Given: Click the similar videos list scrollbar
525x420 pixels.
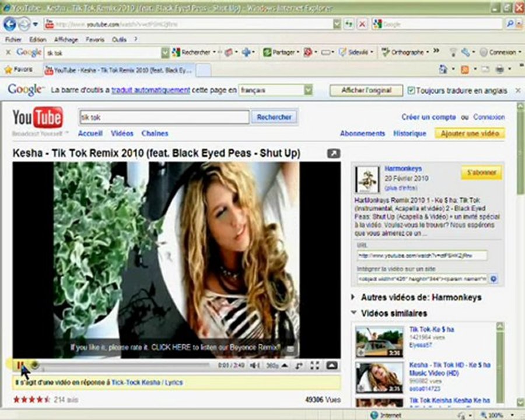Looking at the screenshot, I should click(x=500, y=363).
